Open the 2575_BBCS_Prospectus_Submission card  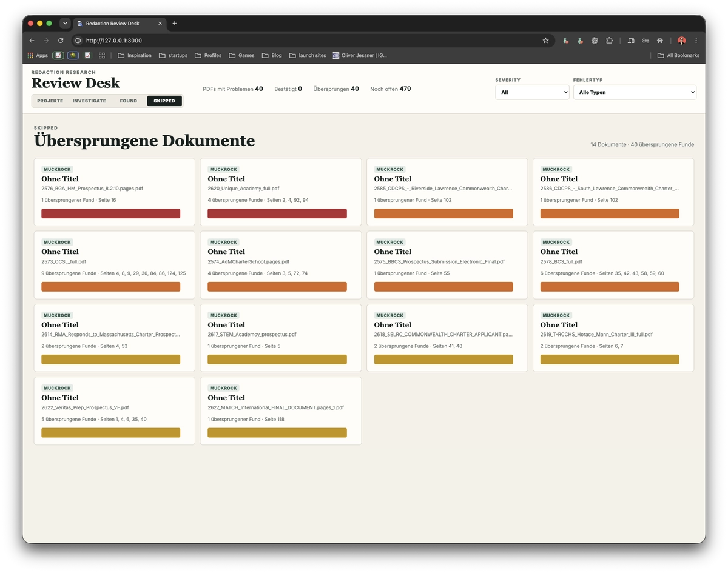pyautogui.click(x=447, y=265)
